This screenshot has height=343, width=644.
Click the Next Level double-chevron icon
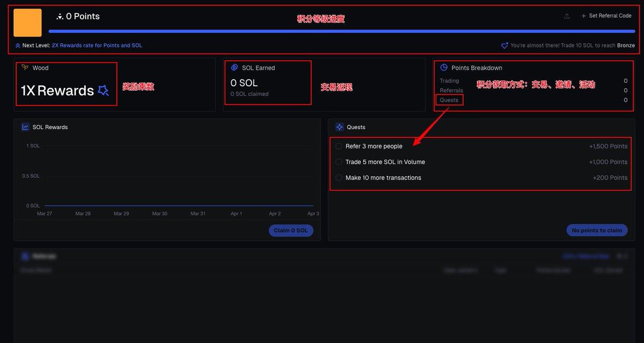[x=18, y=46]
